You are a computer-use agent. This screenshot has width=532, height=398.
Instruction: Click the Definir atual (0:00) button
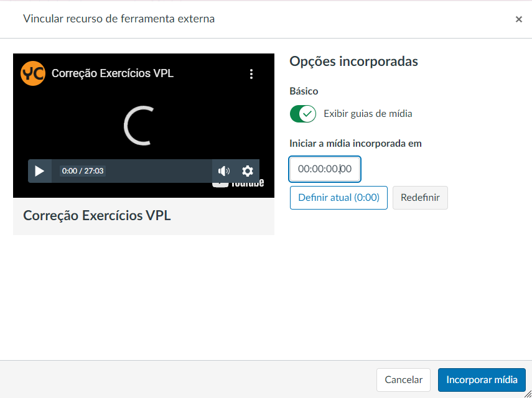tap(338, 198)
